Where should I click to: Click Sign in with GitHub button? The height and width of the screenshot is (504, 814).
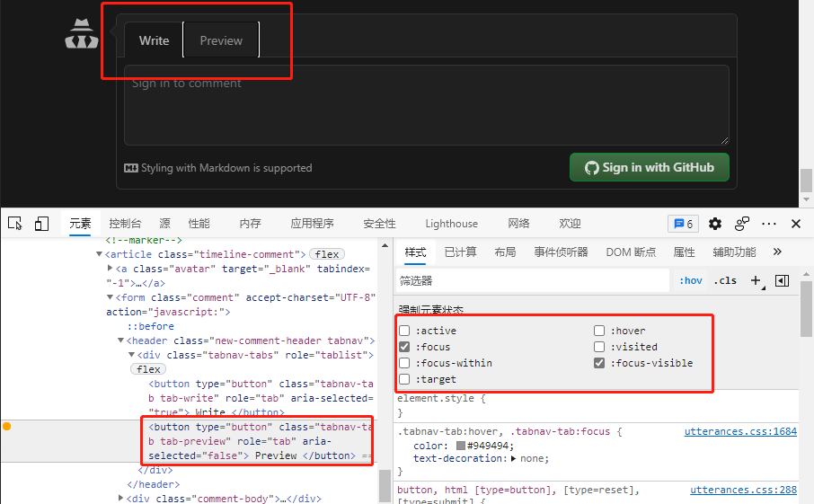point(650,167)
